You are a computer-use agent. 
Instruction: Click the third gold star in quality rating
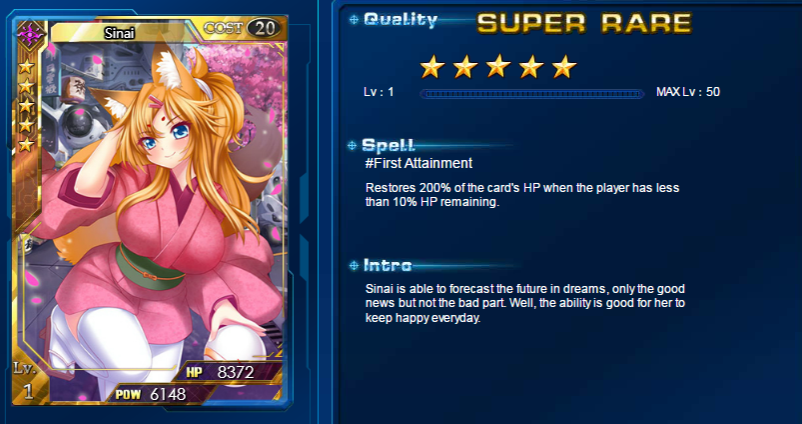(498, 67)
